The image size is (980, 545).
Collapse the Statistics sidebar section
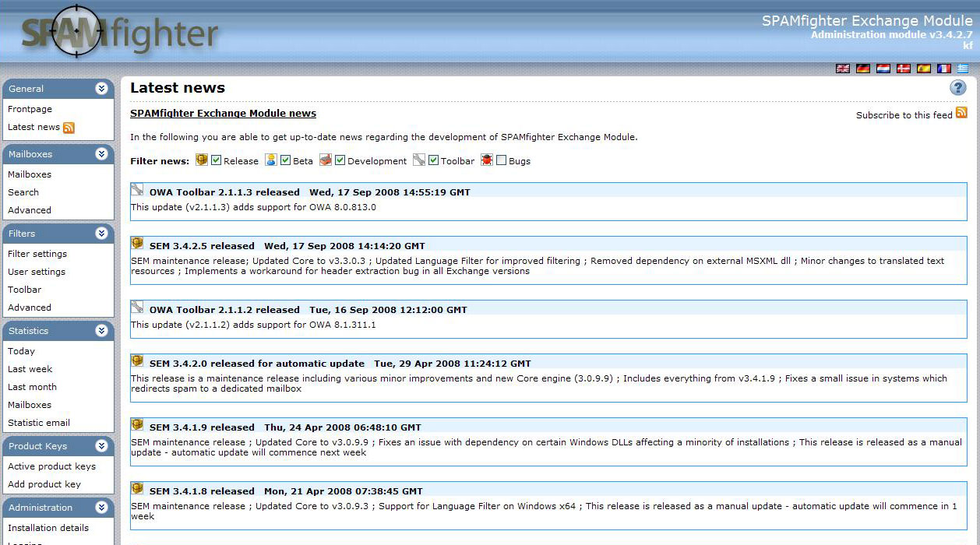[101, 331]
